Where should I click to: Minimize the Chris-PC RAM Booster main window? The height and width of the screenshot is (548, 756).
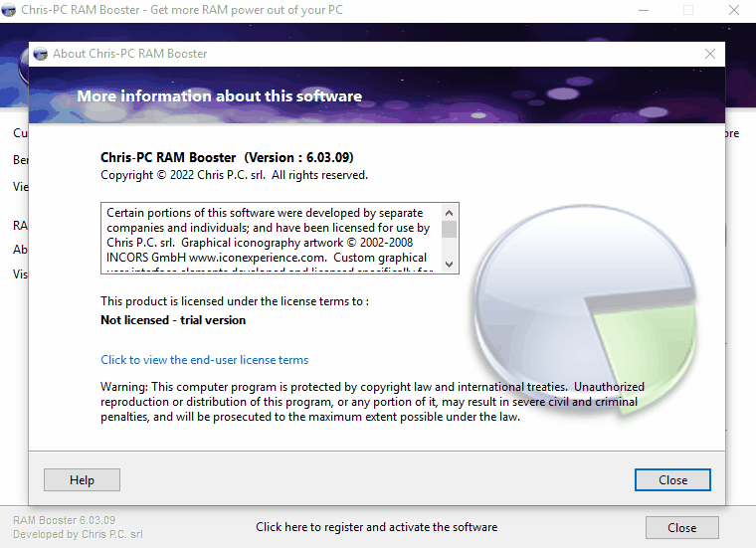pyautogui.click(x=644, y=10)
